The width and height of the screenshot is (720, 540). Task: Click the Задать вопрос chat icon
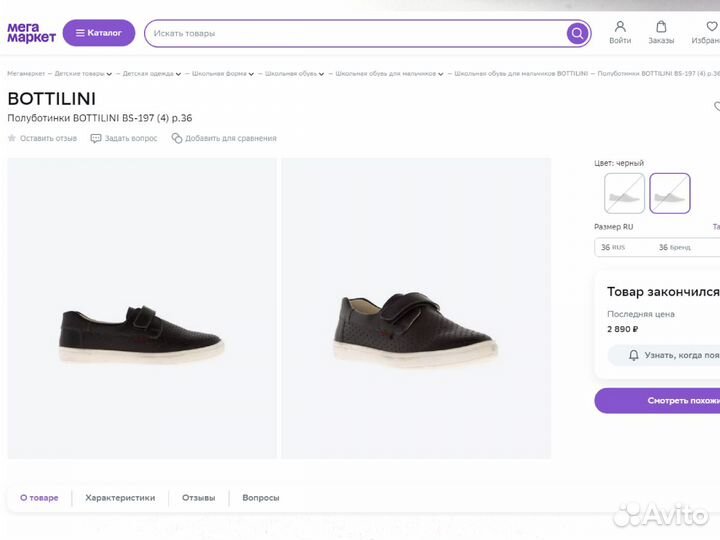pyautogui.click(x=96, y=138)
